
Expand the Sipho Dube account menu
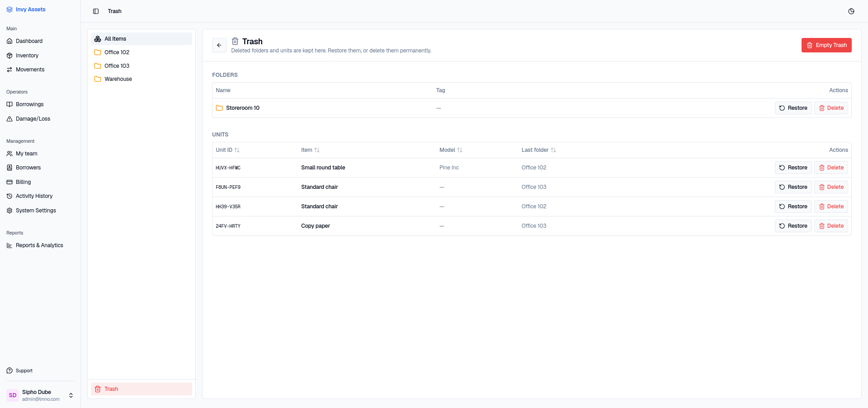pyautogui.click(x=40, y=395)
